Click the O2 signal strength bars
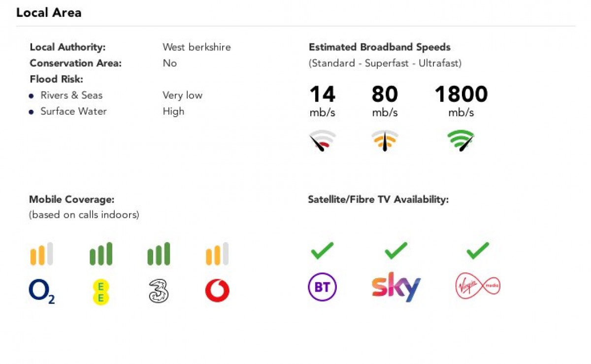The height and width of the screenshot is (364, 591). click(41, 254)
